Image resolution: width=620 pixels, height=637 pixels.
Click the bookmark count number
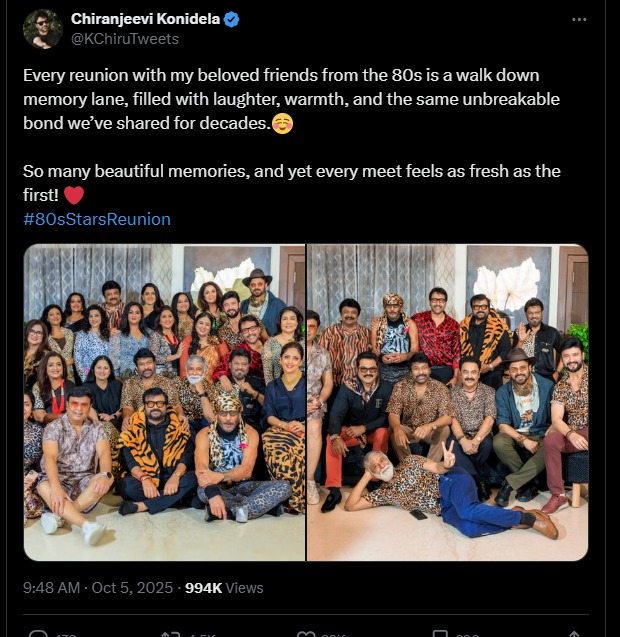[x=467, y=634]
